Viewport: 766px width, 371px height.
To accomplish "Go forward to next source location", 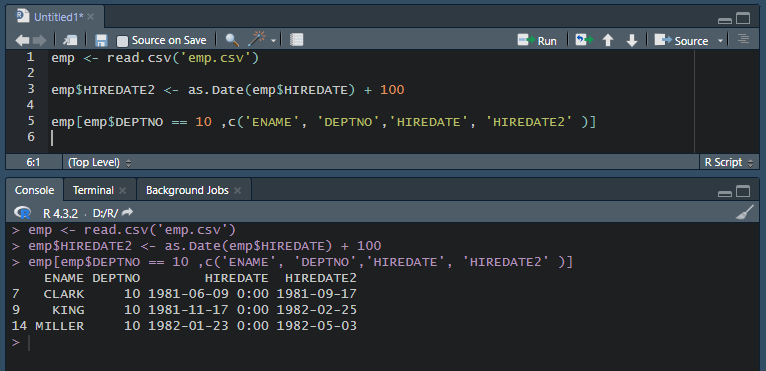I will pyautogui.click(x=40, y=40).
